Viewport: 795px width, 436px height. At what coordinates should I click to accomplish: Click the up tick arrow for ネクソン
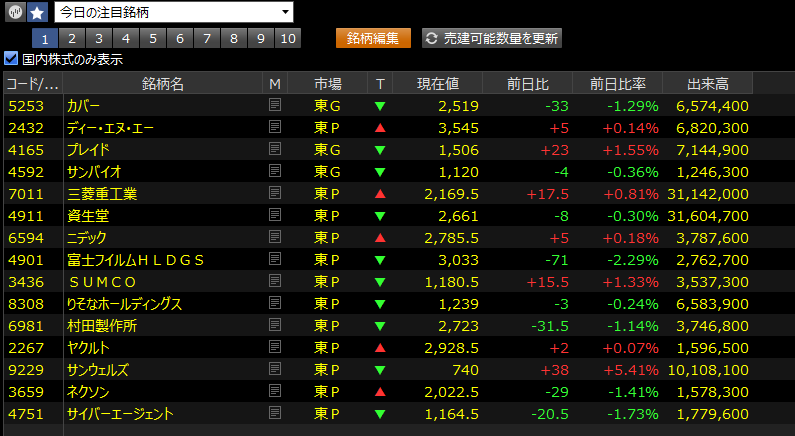click(380, 392)
